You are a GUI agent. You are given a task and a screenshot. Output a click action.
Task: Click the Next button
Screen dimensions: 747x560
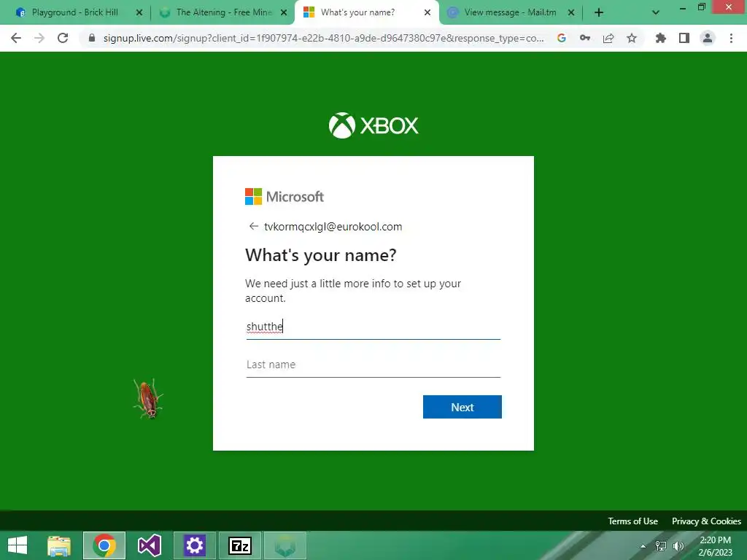coord(462,407)
